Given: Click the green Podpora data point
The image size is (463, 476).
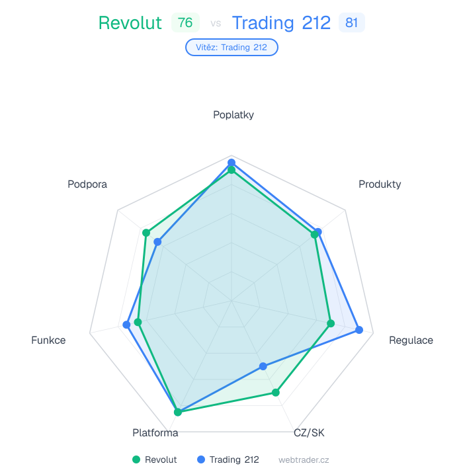Looking at the screenshot, I should (x=147, y=233).
